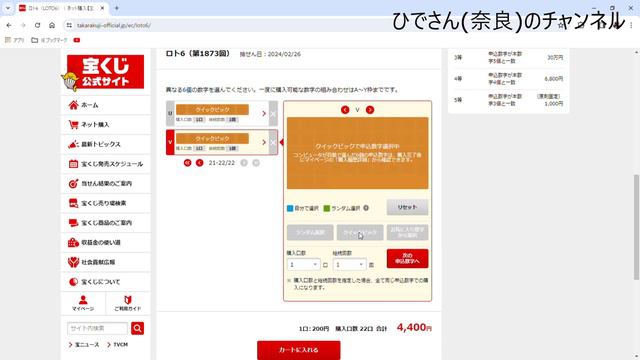Close the ロト6 browser tab
640x360 pixels.
pos(102,8)
